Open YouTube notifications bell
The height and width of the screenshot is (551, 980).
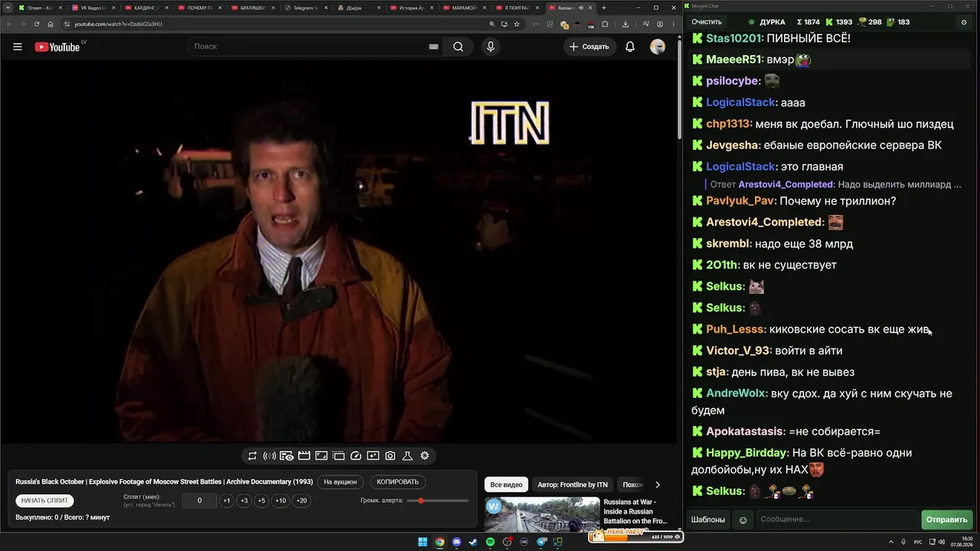630,47
